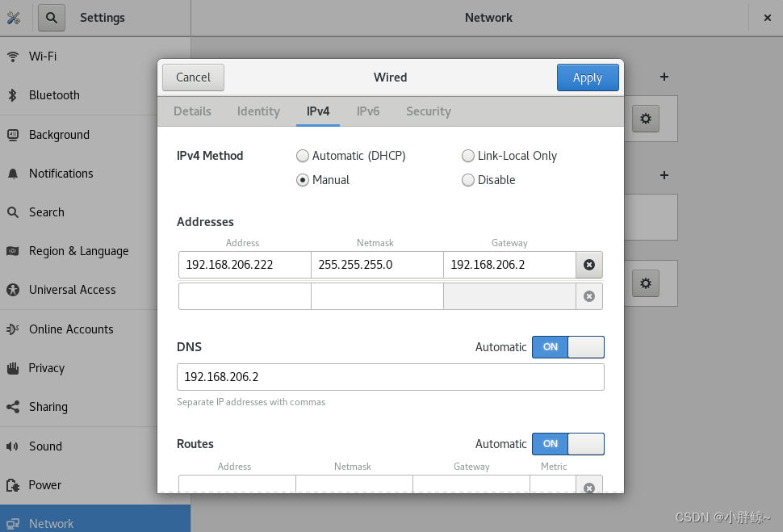
Task: Click the empty second netmask field
Action: [377, 296]
